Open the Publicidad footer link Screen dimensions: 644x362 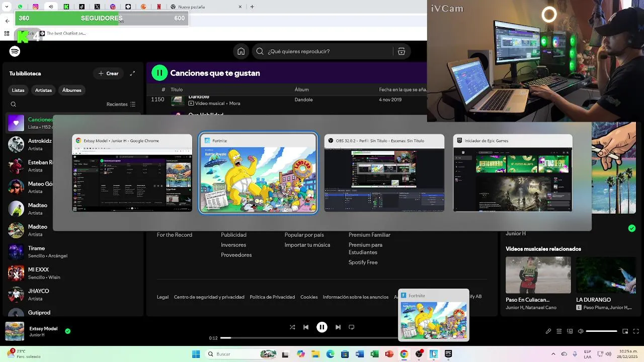click(233, 235)
